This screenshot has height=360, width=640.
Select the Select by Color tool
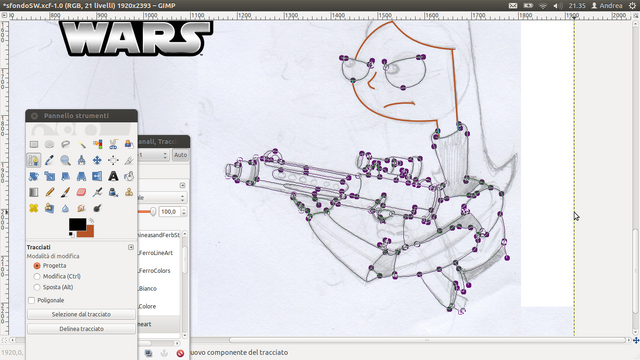(x=97, y=144)
